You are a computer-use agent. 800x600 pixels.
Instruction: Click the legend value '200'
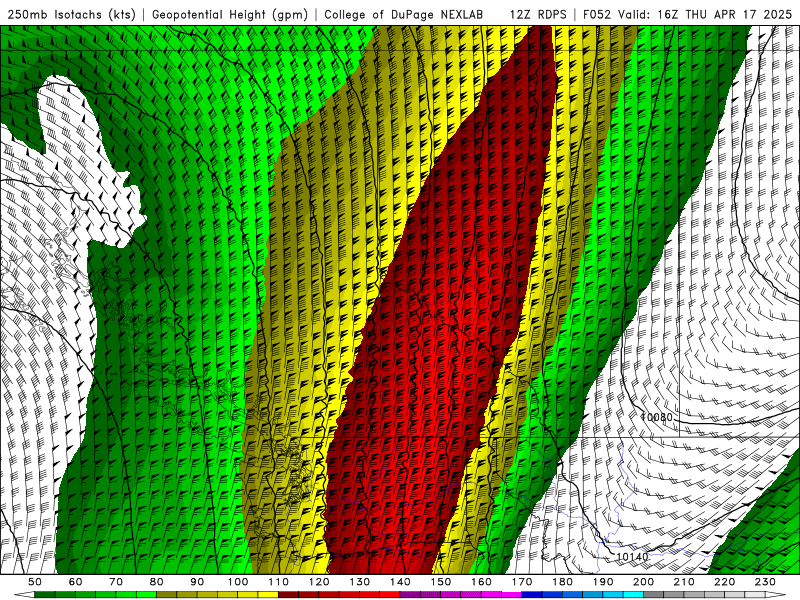point(644,582)
